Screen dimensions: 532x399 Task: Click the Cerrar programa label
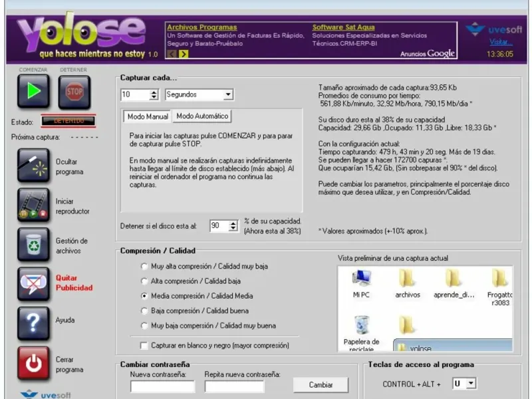click(69, 364)
